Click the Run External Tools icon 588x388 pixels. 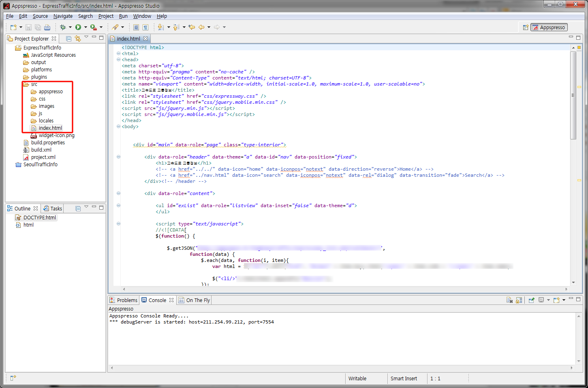pos(94,27)
